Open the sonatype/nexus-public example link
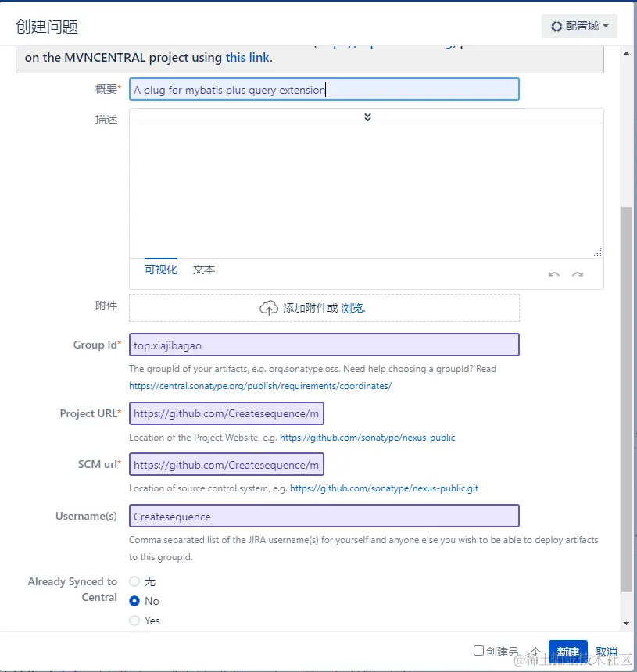This screenshot has height=672, width=637. click(367, 438)
